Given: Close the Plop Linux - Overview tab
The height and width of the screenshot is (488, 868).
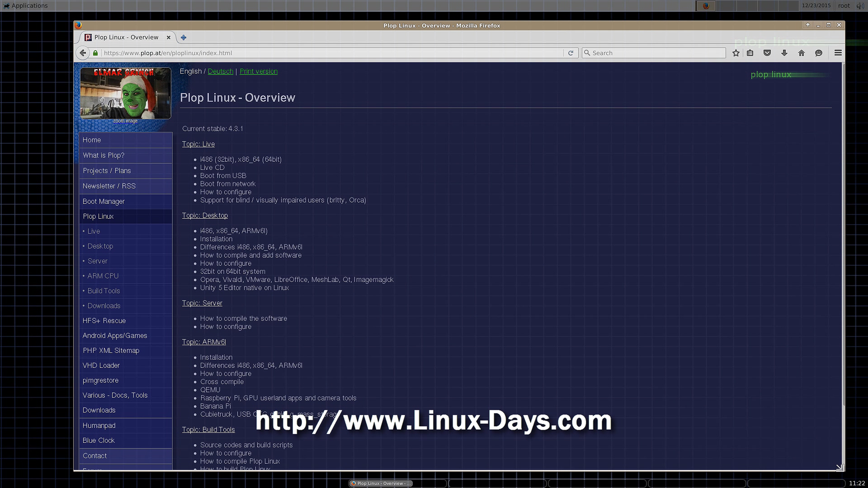Looking at the screenshot, I should (169, 38).
